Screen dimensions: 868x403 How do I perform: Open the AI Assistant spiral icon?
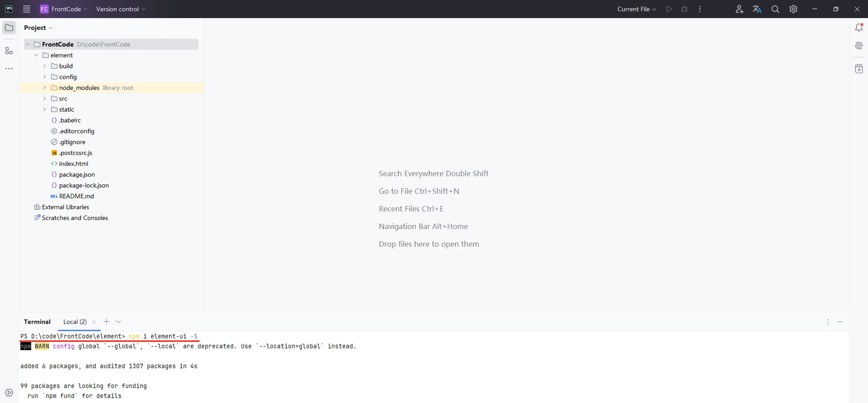(859, 46)
